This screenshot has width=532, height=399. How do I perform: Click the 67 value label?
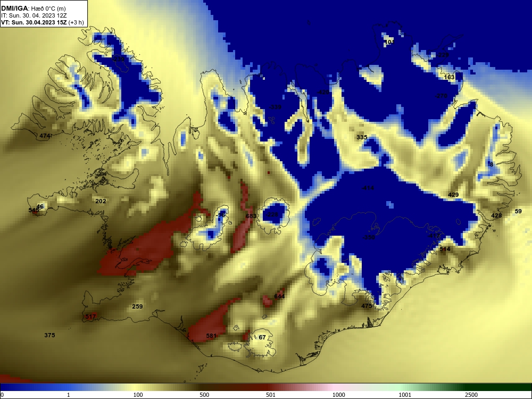[262, 337]
